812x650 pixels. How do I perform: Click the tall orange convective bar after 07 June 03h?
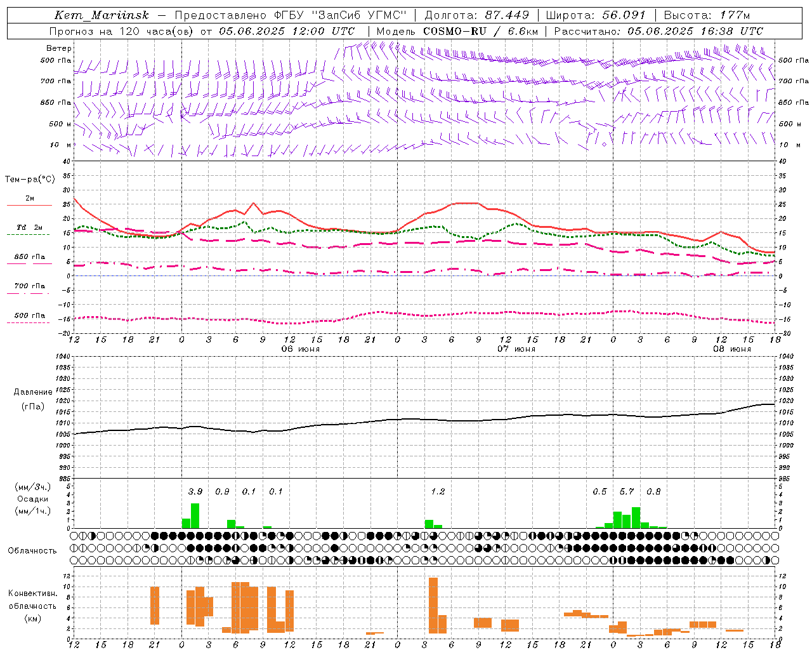pos(433,606)
